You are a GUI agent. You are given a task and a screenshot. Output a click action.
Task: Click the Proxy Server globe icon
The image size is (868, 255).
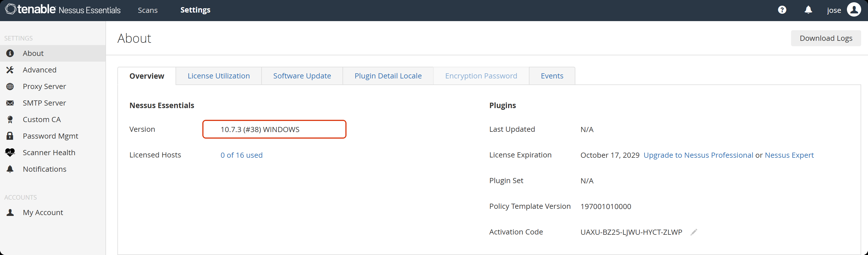(10, 86)
